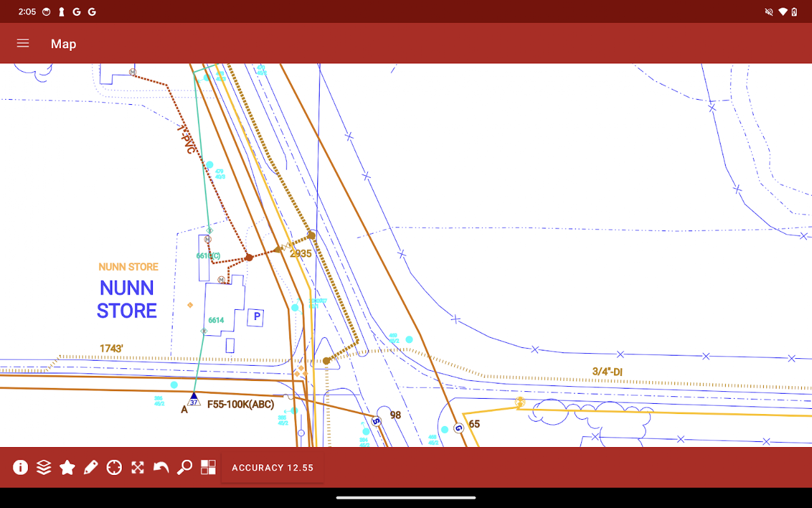The height and width of the screenshot is (508, 812).
Task: Tap the star favorites icon
Action: click(67, 467)
